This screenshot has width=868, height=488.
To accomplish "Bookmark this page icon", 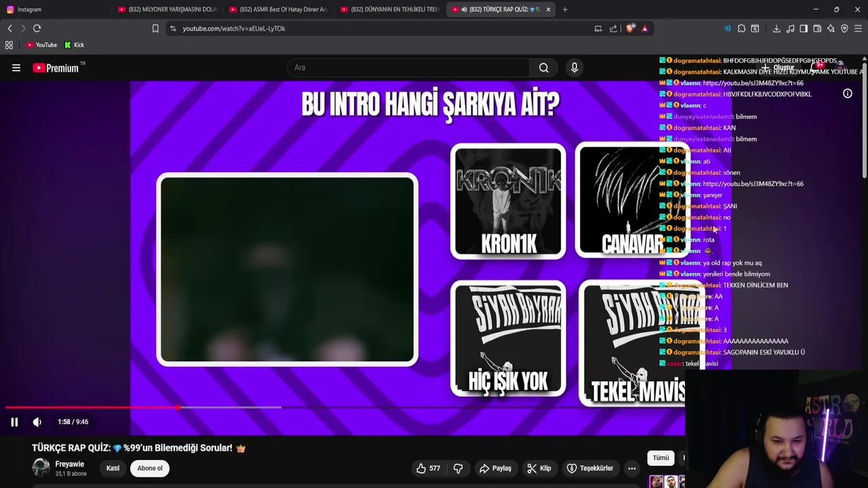I will 155,28.
